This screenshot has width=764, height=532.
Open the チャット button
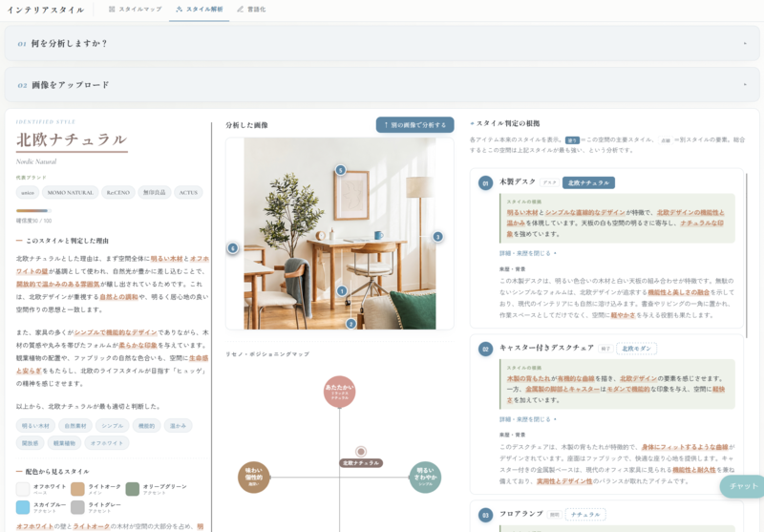coord(743,486)
